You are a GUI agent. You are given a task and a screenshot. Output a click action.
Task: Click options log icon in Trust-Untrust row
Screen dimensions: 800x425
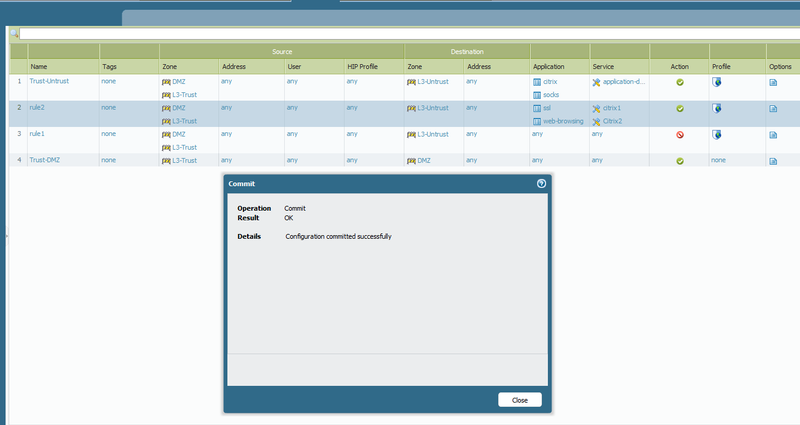click(773, 82)
